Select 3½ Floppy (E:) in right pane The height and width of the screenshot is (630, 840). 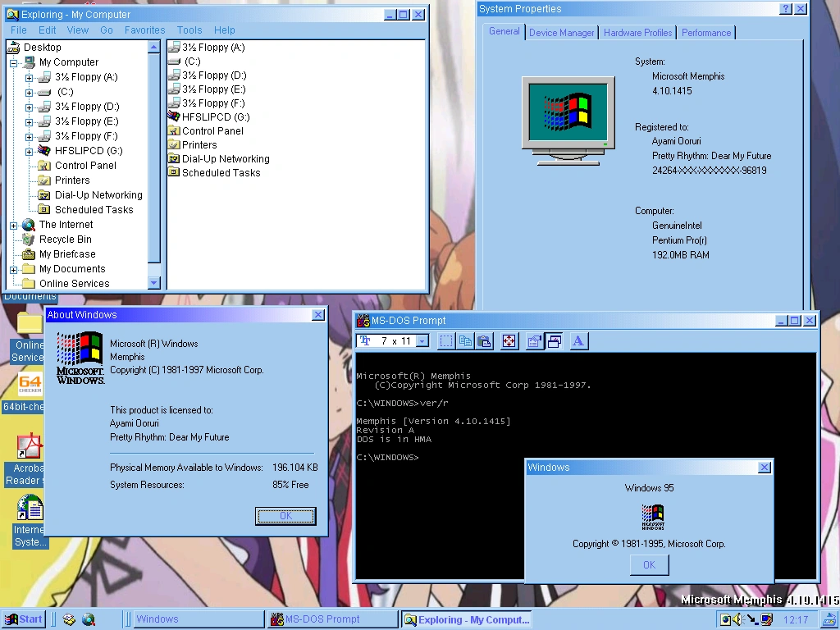pos(207,89)
